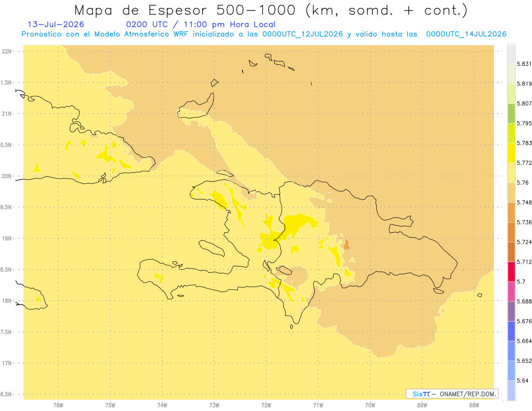Click the longitude label "73W"

(214, 405)
